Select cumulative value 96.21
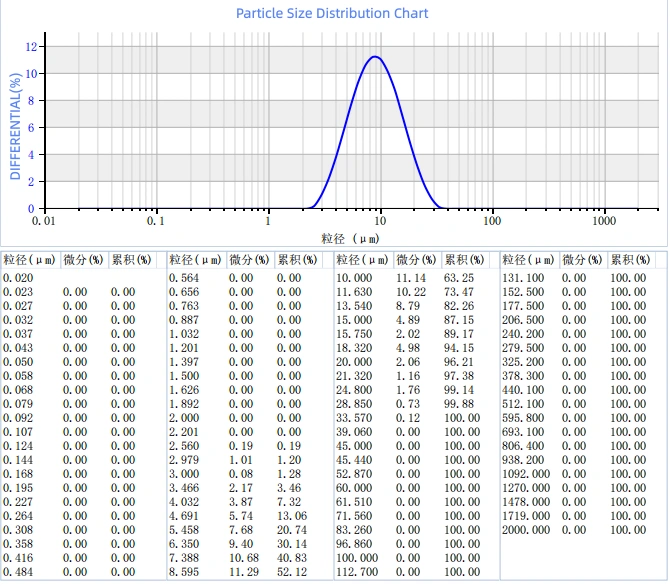 point(458,362)
